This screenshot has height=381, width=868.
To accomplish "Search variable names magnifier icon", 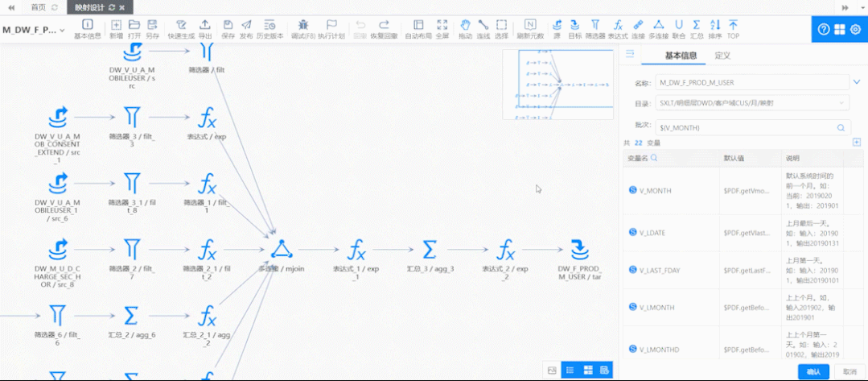I will 654,158.
